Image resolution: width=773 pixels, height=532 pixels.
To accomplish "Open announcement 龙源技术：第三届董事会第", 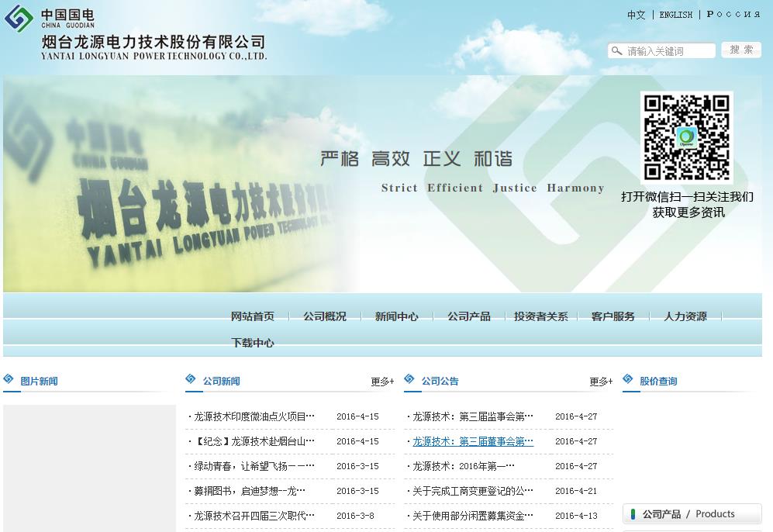I will coord(473,441).
